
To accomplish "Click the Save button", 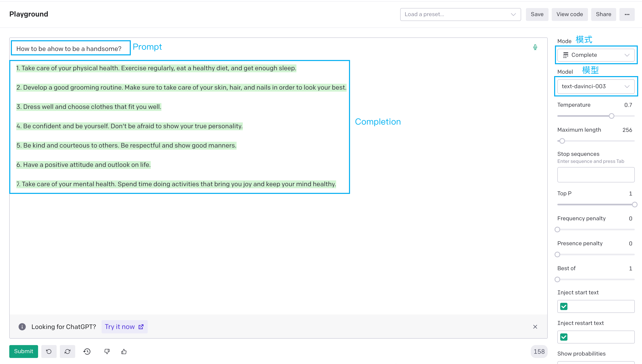I will click(537, 14).
